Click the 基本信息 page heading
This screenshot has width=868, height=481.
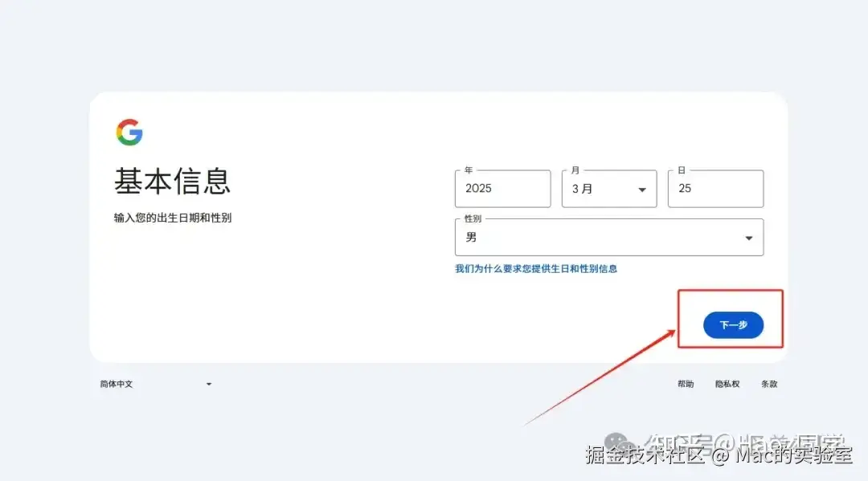point(172,181)
